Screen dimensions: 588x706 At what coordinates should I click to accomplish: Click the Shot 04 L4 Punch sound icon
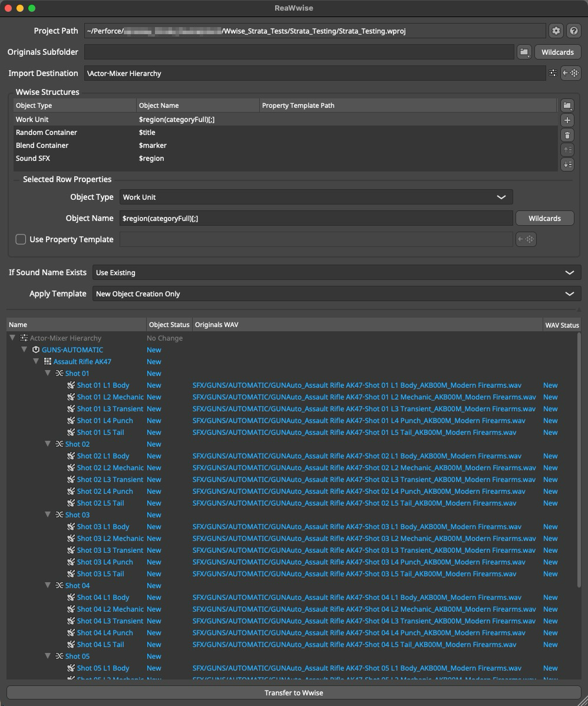coord(71,632)
